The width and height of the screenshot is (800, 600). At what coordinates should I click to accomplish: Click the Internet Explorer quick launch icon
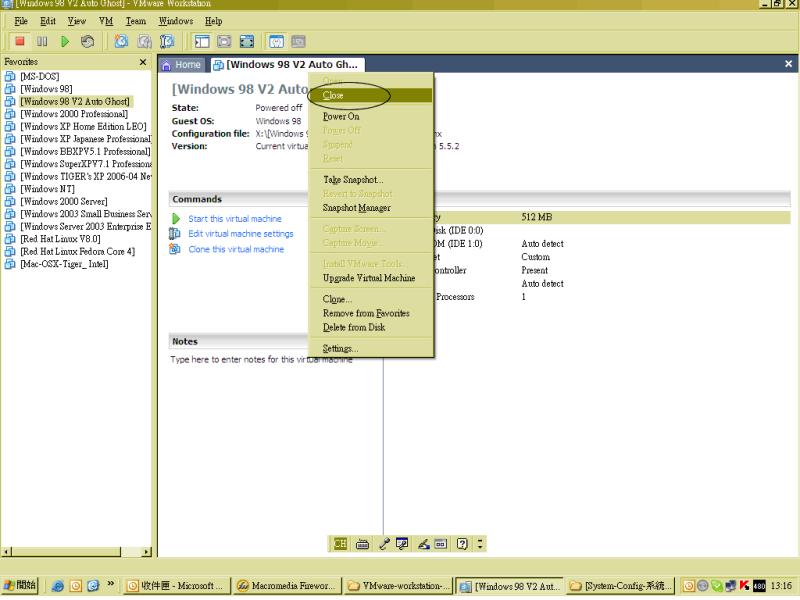[x=58, y=586]
